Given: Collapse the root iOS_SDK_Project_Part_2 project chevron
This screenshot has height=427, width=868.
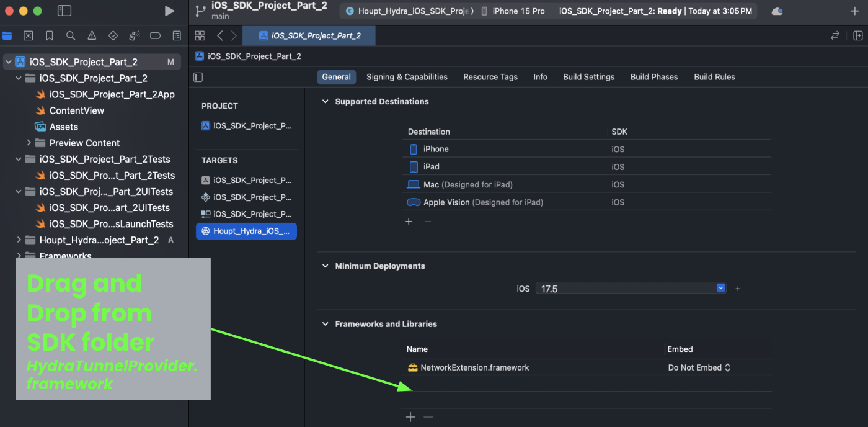Looking at the screenshot, I should 8,62.
